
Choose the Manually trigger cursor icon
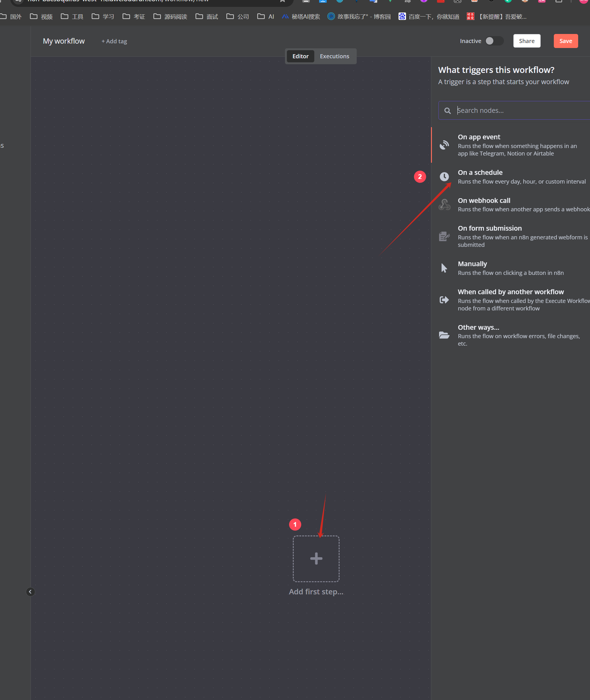pyautogui.click(x=444, y=268)
